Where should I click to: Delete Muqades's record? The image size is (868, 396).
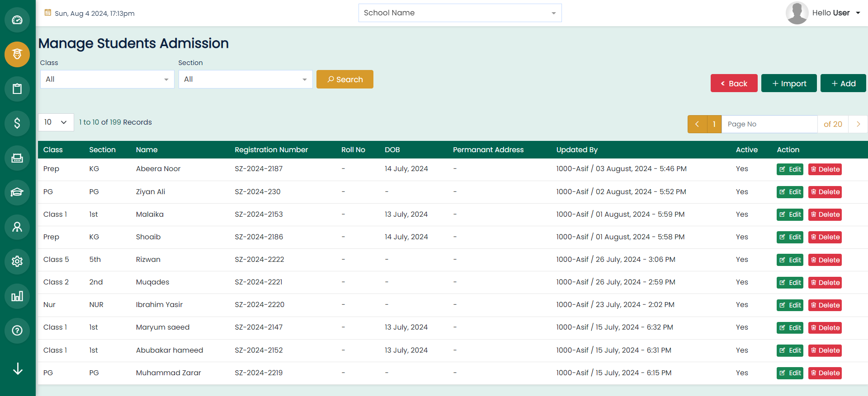[825, 283]
